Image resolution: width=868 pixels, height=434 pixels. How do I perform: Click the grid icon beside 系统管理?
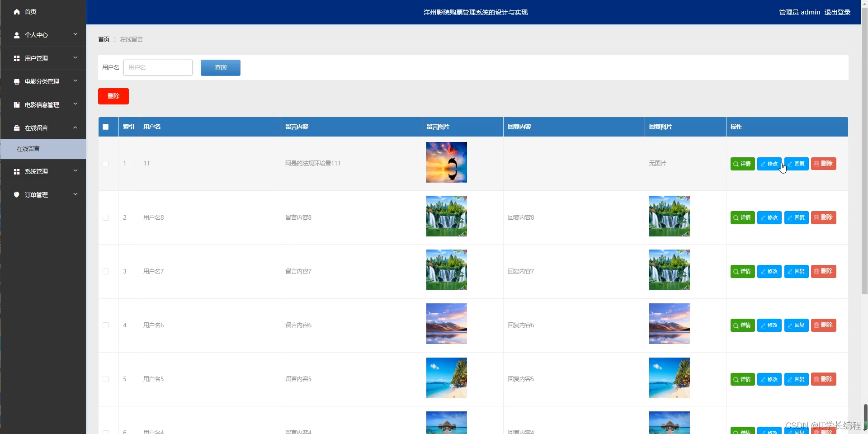(17, 172)
